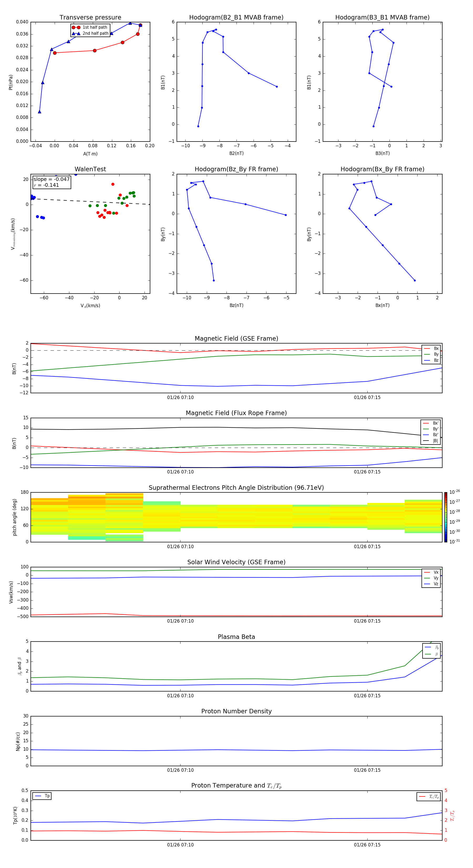Click '01/26 07:15' tick under Proton Temperature plot
Screen dimensions: 473x868
coord(367,845)
